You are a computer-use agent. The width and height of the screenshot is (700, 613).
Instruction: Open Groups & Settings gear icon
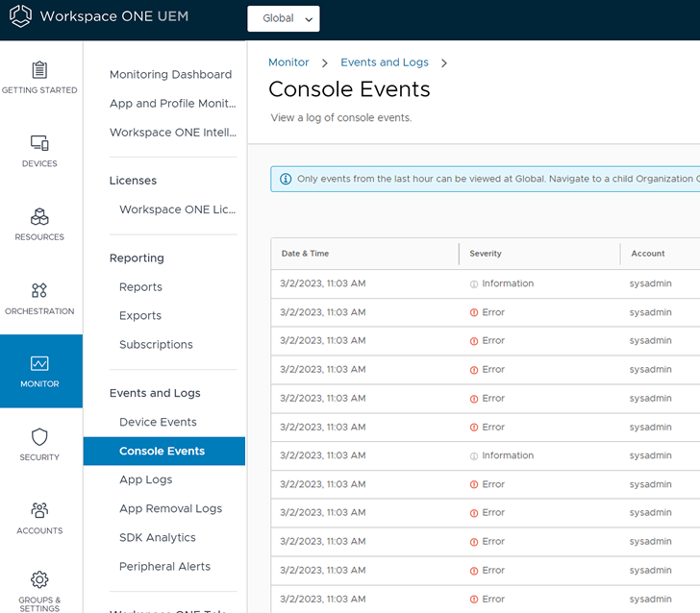pyautogui.click(x=39, y=579)
